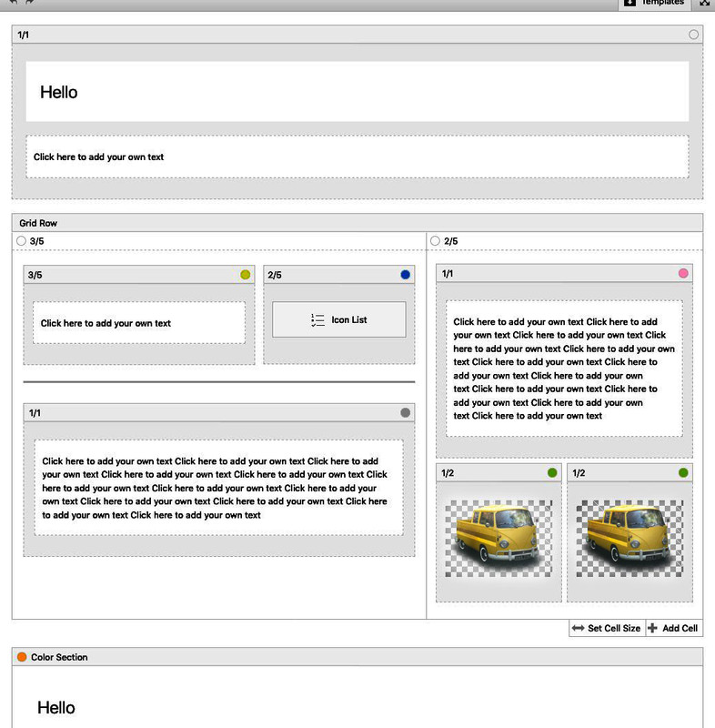Select the top Hello heading element
715x728 pixels.
tap(357, 92)
